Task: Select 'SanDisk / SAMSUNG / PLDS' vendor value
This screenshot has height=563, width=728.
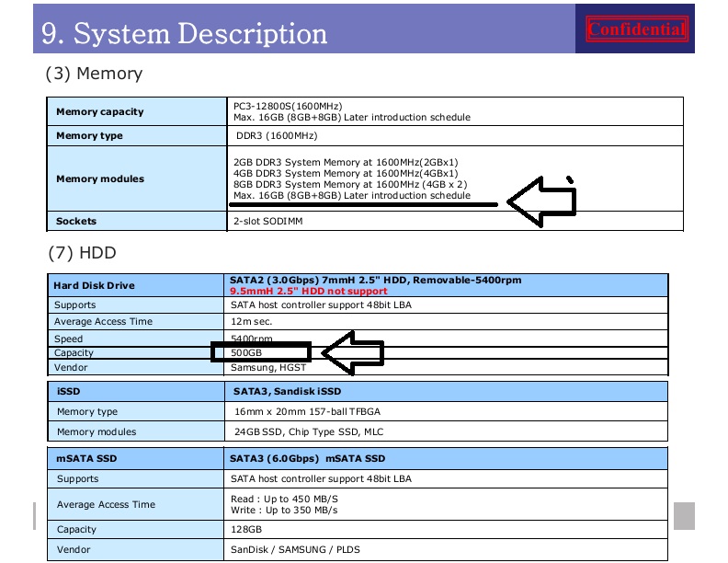Action: (x=295, y=549)
